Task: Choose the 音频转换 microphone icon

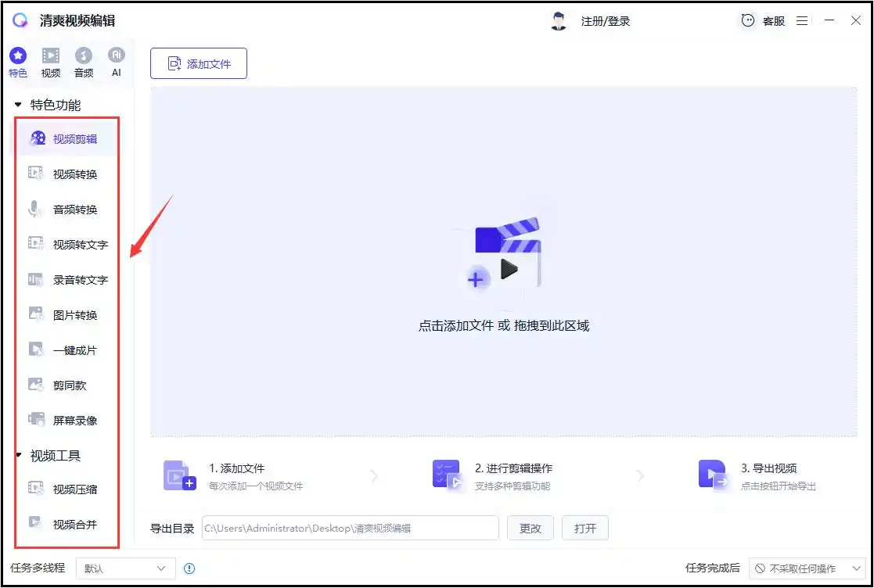Action: [x=36, y=210]
